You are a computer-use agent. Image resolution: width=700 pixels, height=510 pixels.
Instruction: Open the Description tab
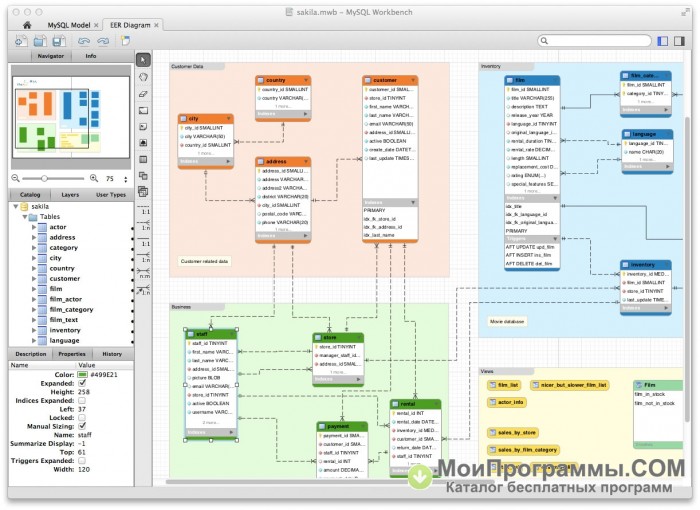tap(31, 354)
